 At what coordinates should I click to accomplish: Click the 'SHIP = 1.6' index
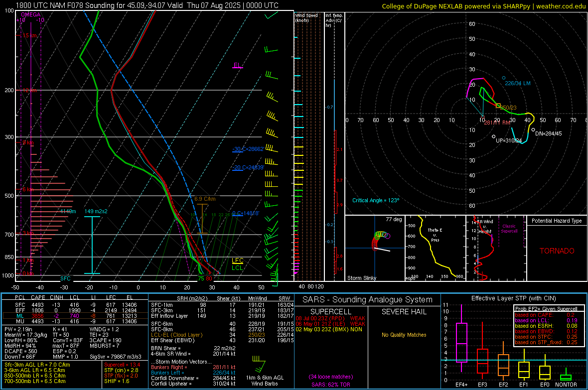point(117,381)
